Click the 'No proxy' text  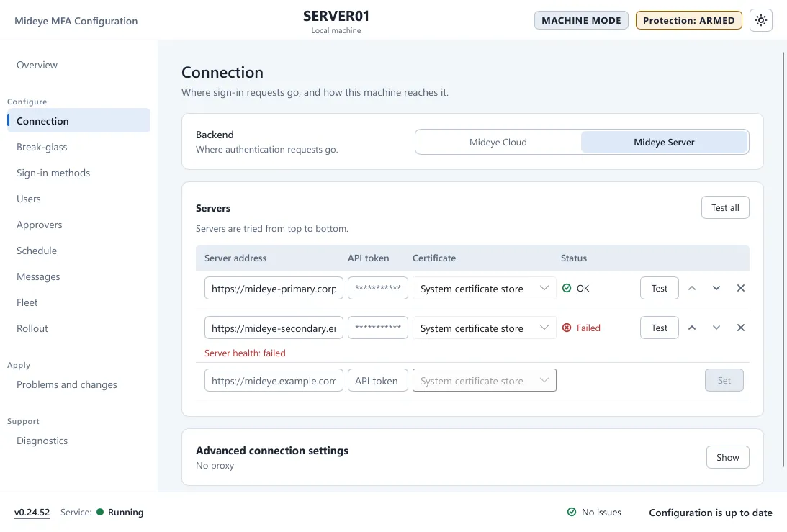tap(215, 465)
